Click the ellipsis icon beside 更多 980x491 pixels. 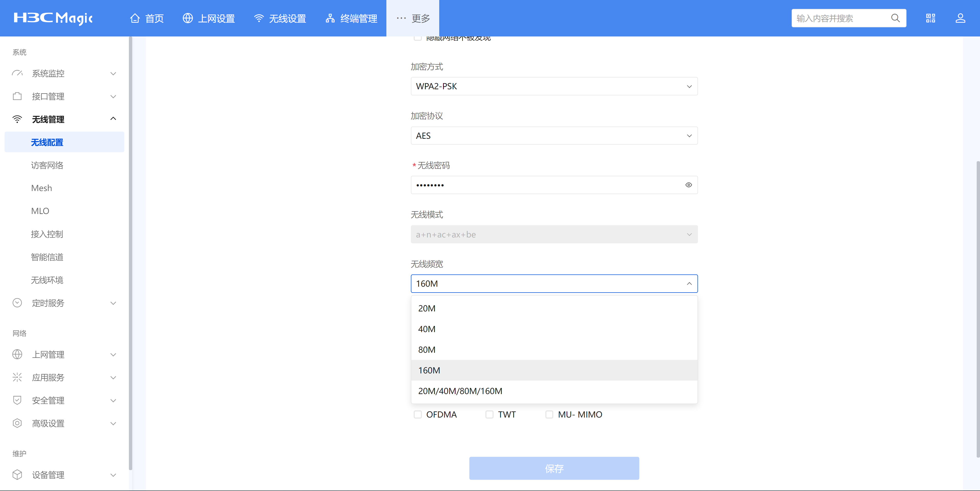401,18
